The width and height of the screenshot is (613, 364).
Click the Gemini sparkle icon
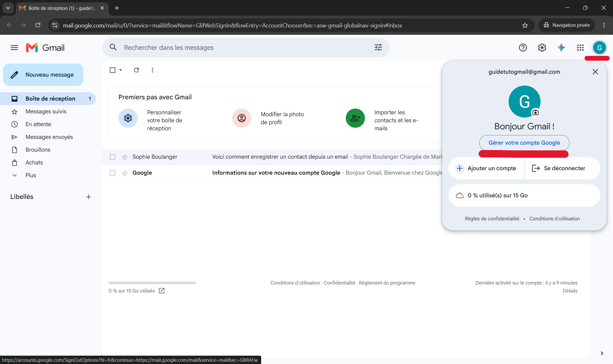(561, 48)
